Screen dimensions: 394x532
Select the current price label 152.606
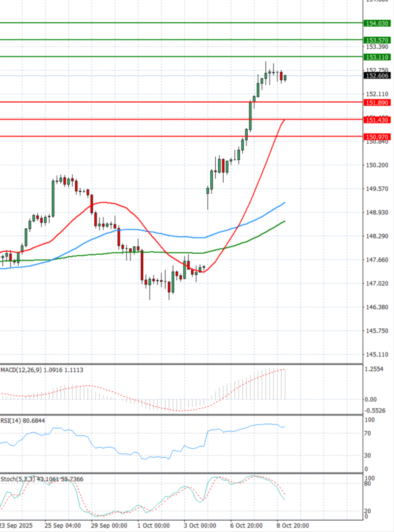tap(377, 75)
